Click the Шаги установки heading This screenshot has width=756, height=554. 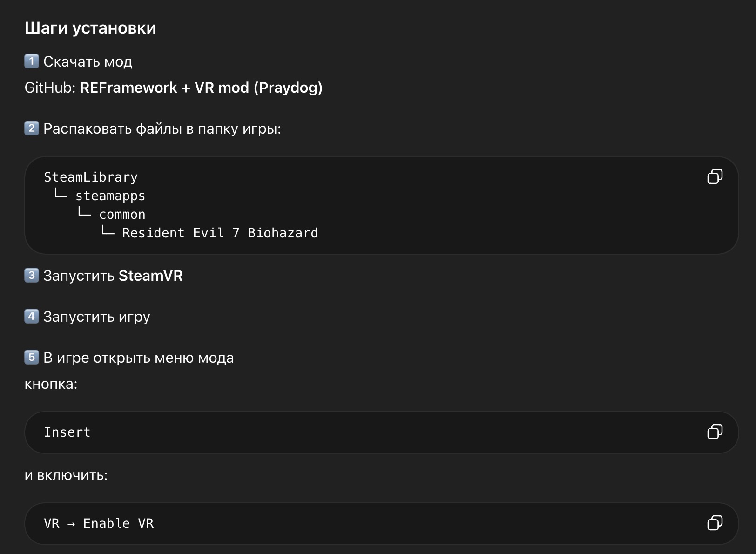point(91,28)
